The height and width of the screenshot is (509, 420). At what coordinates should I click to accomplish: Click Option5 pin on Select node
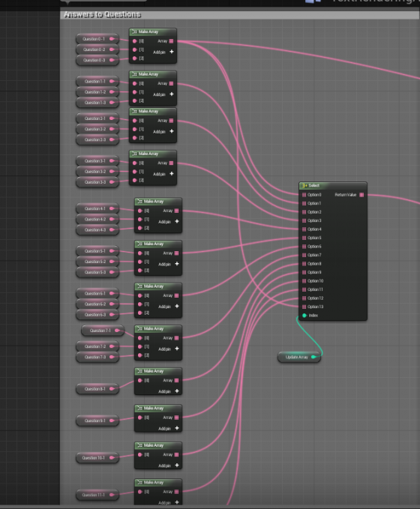[304, 238]
